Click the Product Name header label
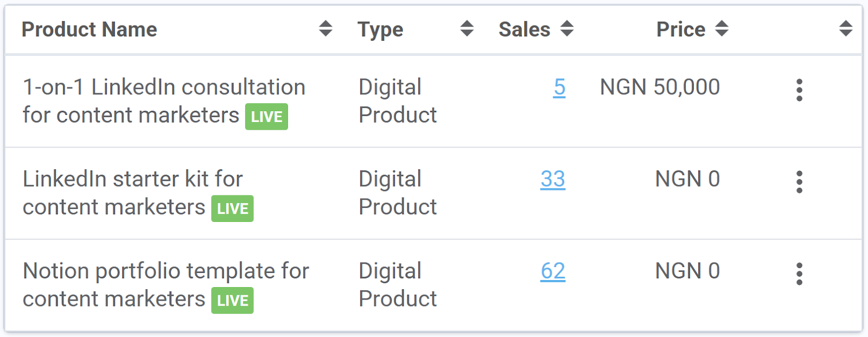868x337 pixels. [90, 29]
